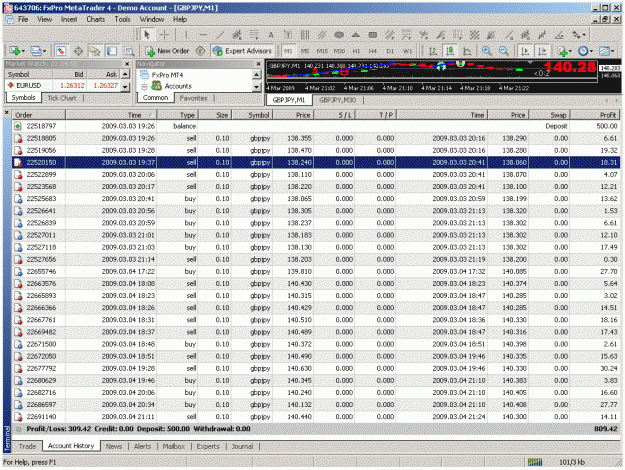
Task: Open the Data Window crosshair panel icon
Action: coord(78,51)
